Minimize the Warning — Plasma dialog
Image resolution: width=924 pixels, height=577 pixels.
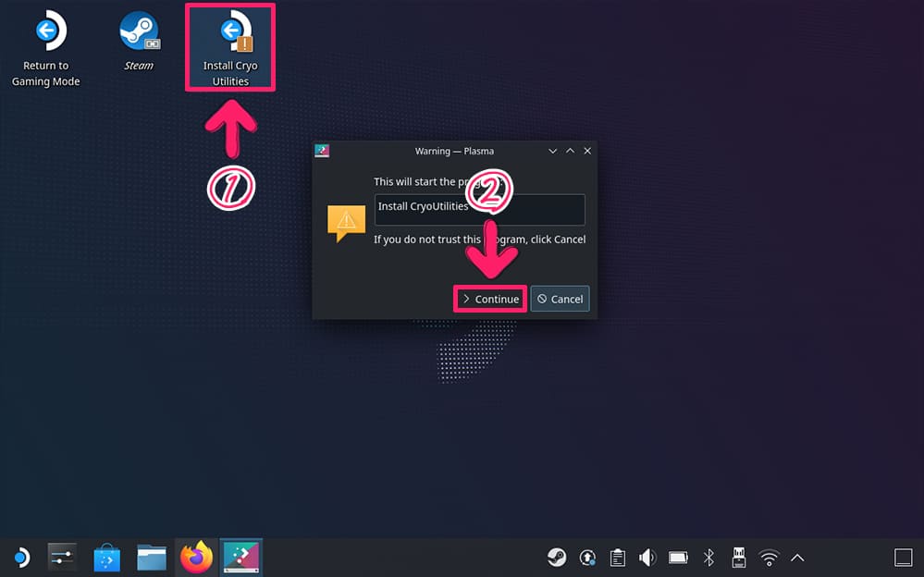[553, 151]
